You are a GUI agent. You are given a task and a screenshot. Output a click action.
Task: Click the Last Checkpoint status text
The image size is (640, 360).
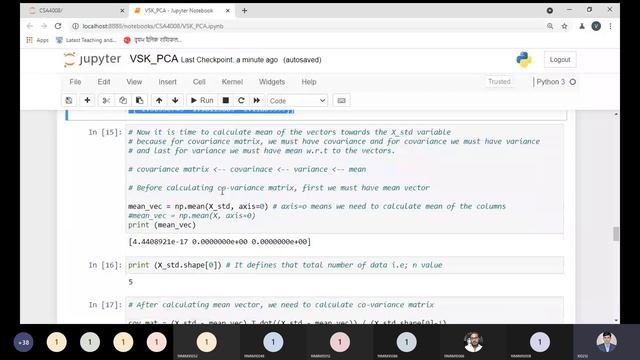pyautogui.click(x=229, y=60)
